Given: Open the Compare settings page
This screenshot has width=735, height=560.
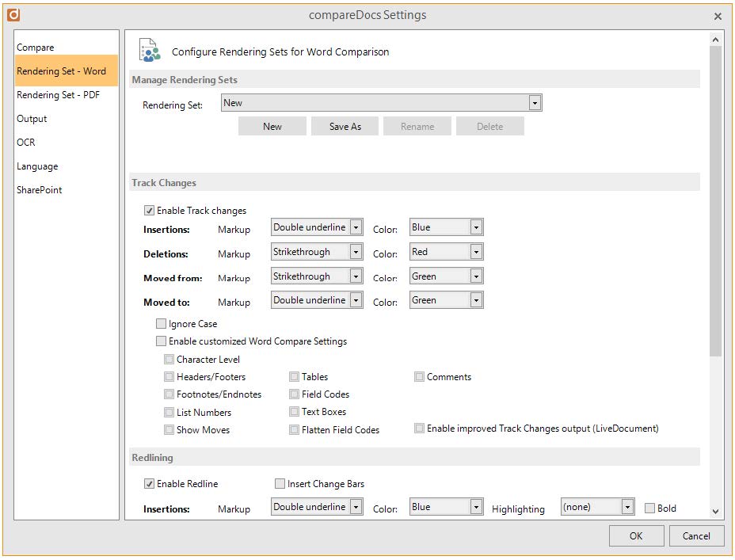Looking at the screenshot, I should point(66,48).
